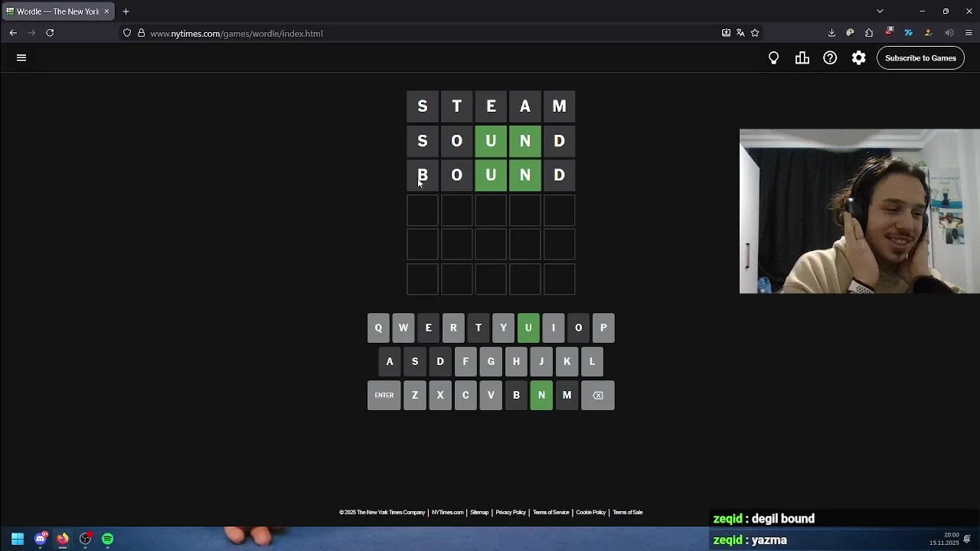Tap the I key on the Wordle keyboard
The width and height of the screenshot is (980, 551).
pos(554,328)
